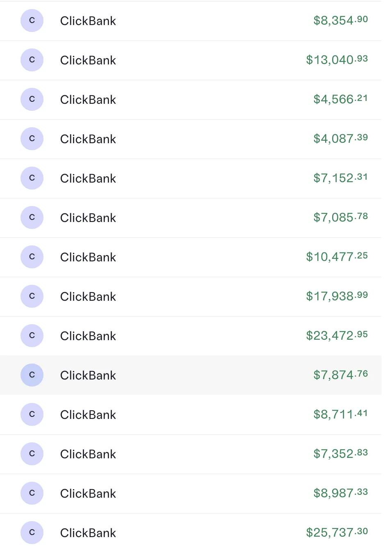Screen dimensions: 392x558
Task: Select the amount $8,711.41
Action: pos(340,414)
